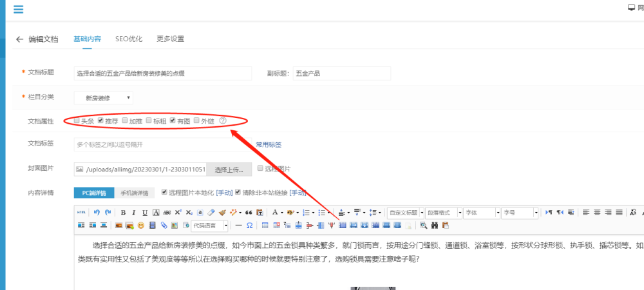
Task: Insert a horizontal rule line
Action: [x=239, y=225]
